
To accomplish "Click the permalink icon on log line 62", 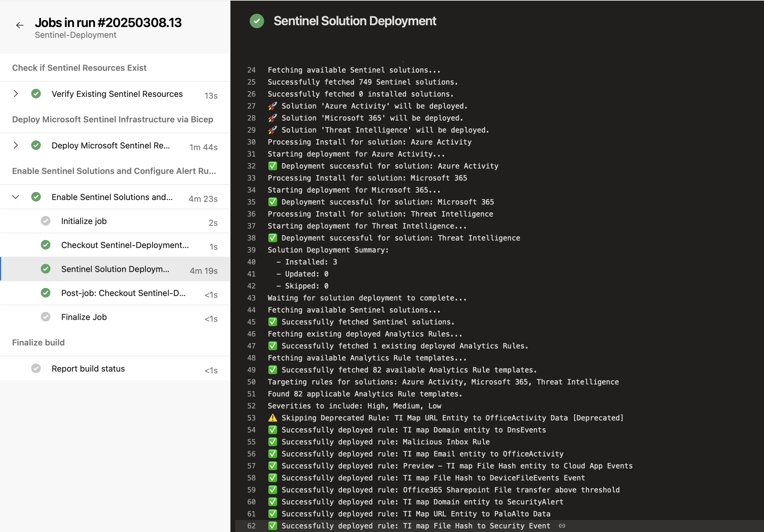I will (562, 526).
